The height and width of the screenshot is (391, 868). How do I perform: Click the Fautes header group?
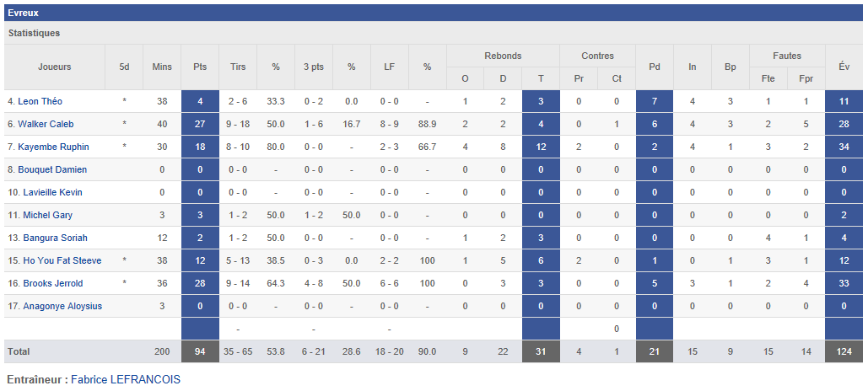787,56
